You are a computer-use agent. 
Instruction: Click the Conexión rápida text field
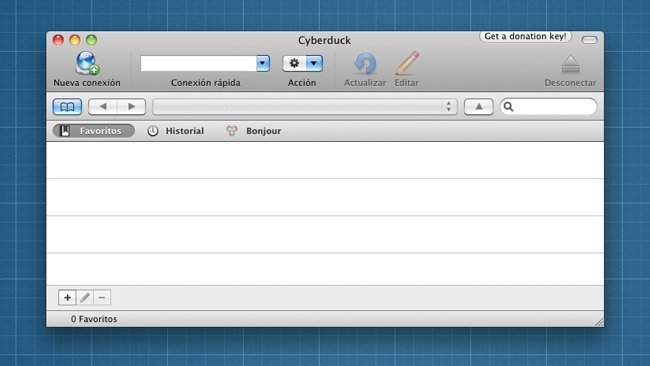click(x=198, y=63)
